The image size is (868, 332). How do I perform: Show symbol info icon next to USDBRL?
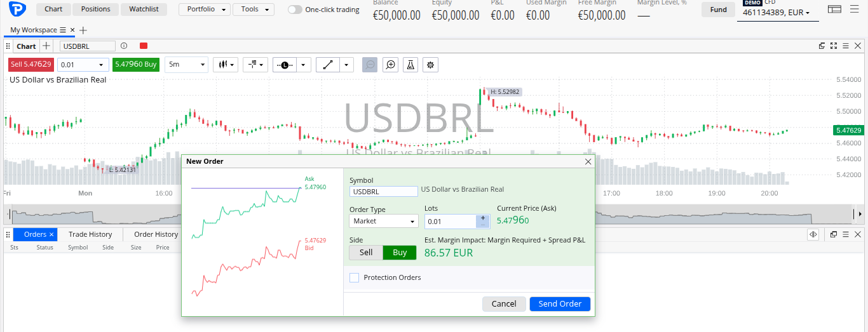click(124, 46)
